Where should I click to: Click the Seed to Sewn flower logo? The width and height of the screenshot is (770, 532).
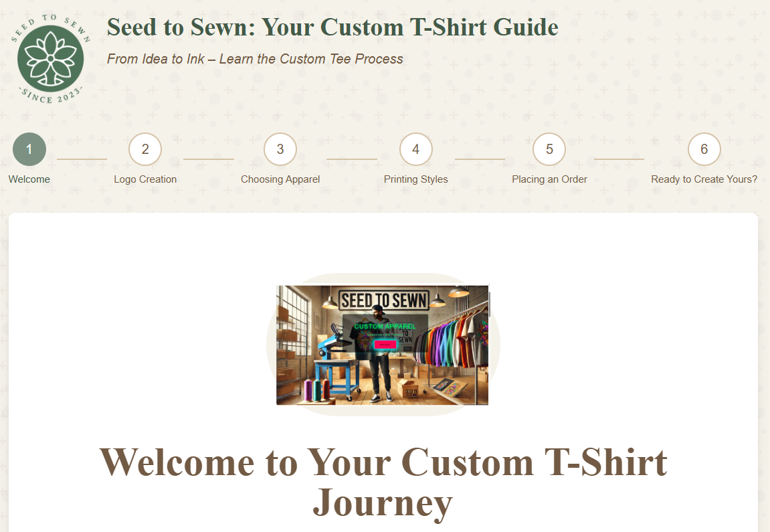tap(51, 58)
